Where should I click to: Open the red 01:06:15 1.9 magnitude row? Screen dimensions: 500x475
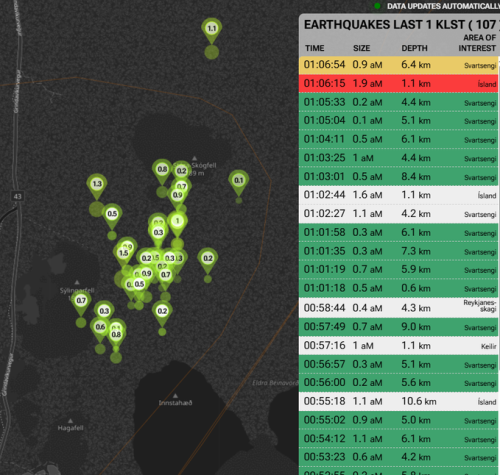point(399,83)
